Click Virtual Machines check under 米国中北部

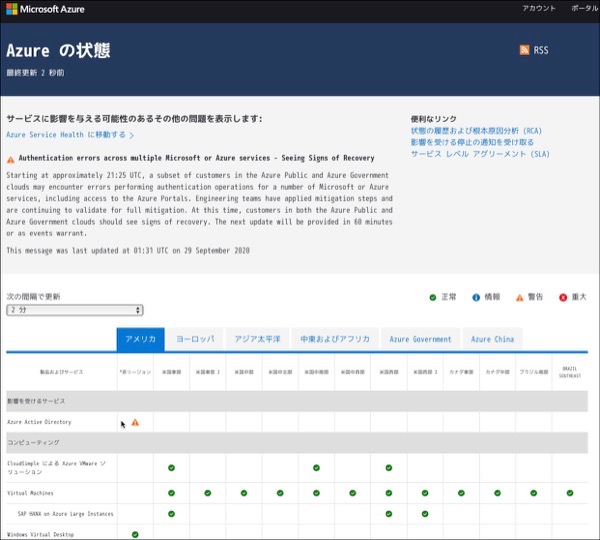(x=280, y=493)
